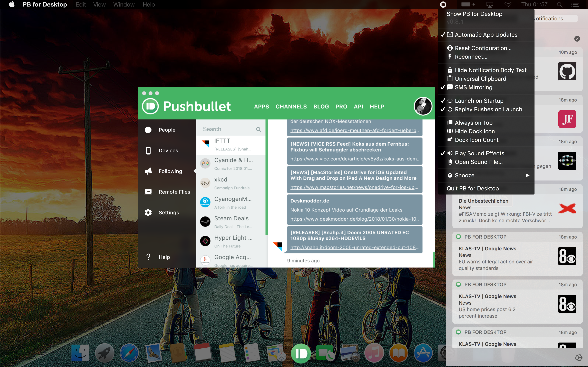This screenshot has width=588, height=367.
Task: Click the profile avatar picture
Action: click(x=423, y=106)
